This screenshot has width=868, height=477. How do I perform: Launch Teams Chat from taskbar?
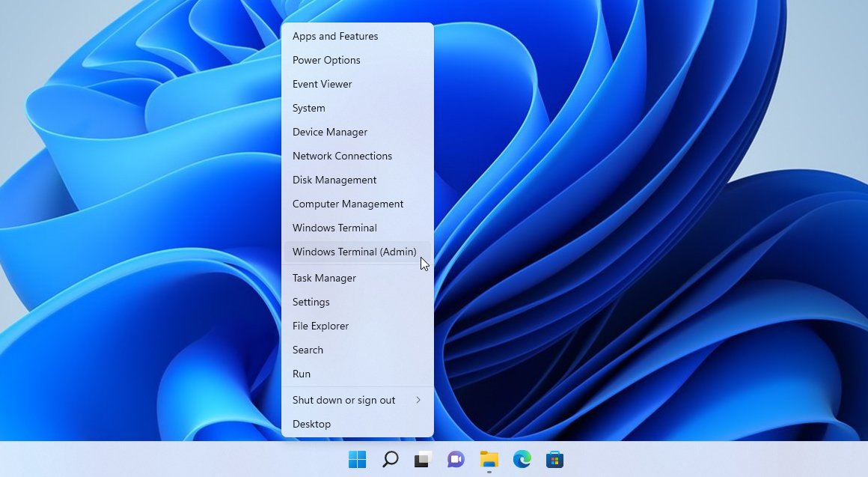tap(456, 459)
